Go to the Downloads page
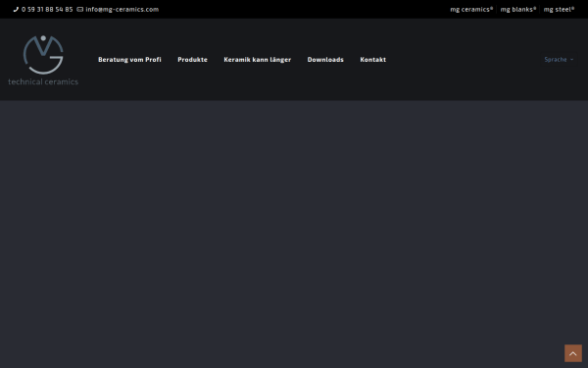 [325, 59]
